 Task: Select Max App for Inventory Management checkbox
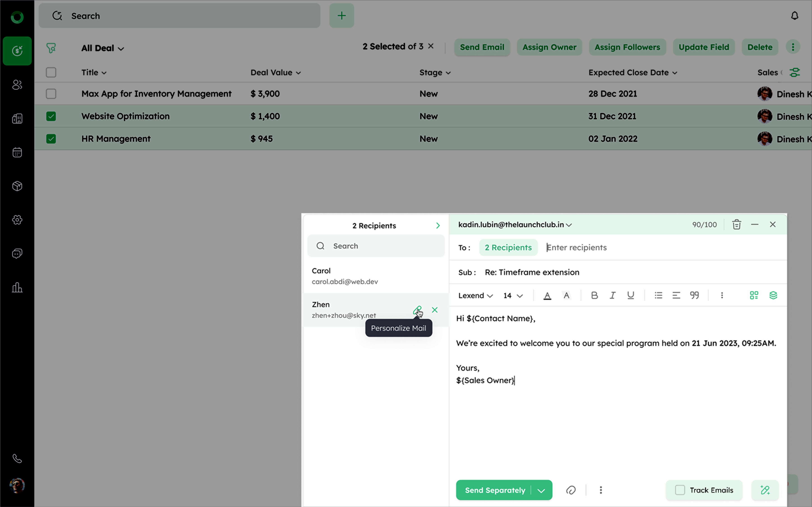51,94
